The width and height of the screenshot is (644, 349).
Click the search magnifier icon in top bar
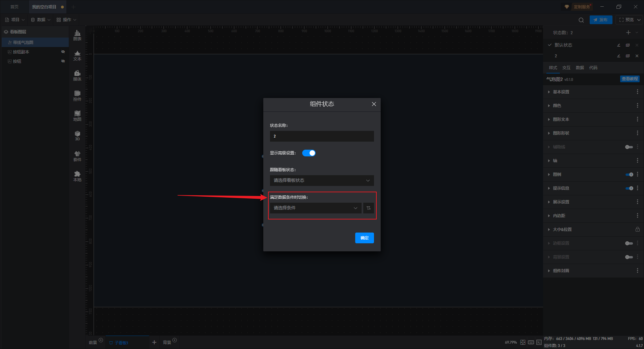581,20
